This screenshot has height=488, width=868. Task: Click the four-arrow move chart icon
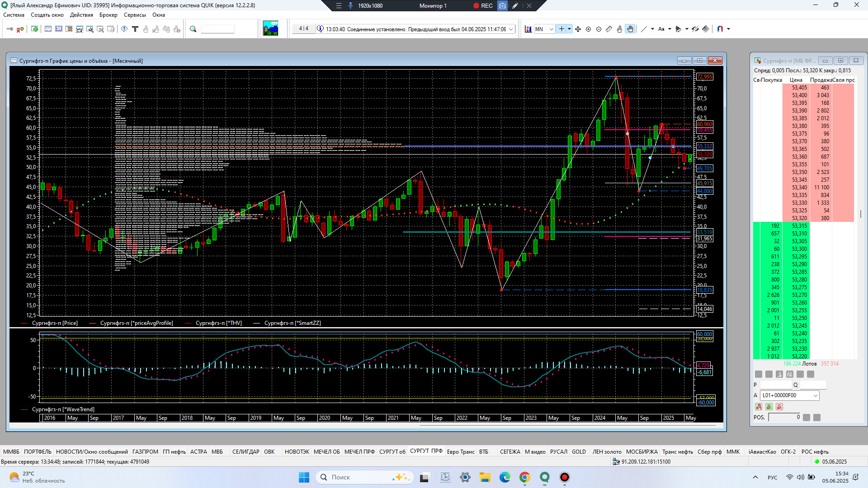point(578,29)
